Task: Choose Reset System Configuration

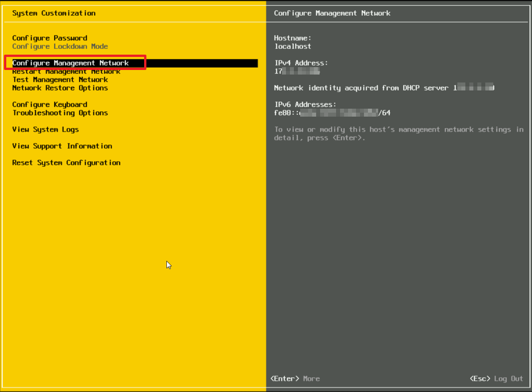Action: coord(66,163)
